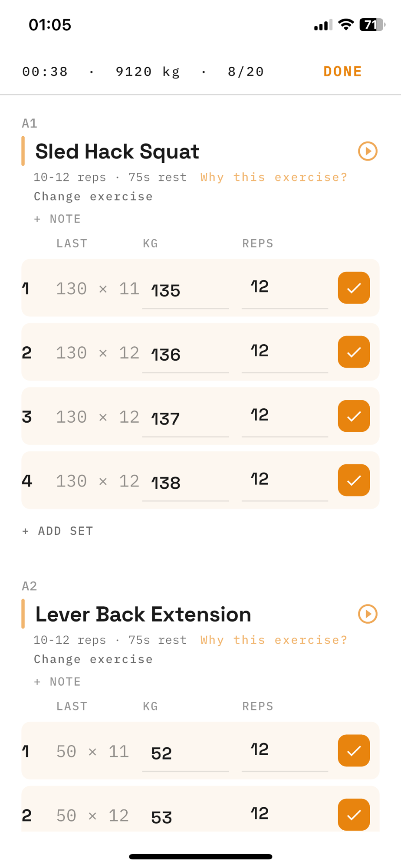This screenshot has height=868, width=401.
Task: Change exercise under Sled Hack Squat
Action: (x=93, y=196)
